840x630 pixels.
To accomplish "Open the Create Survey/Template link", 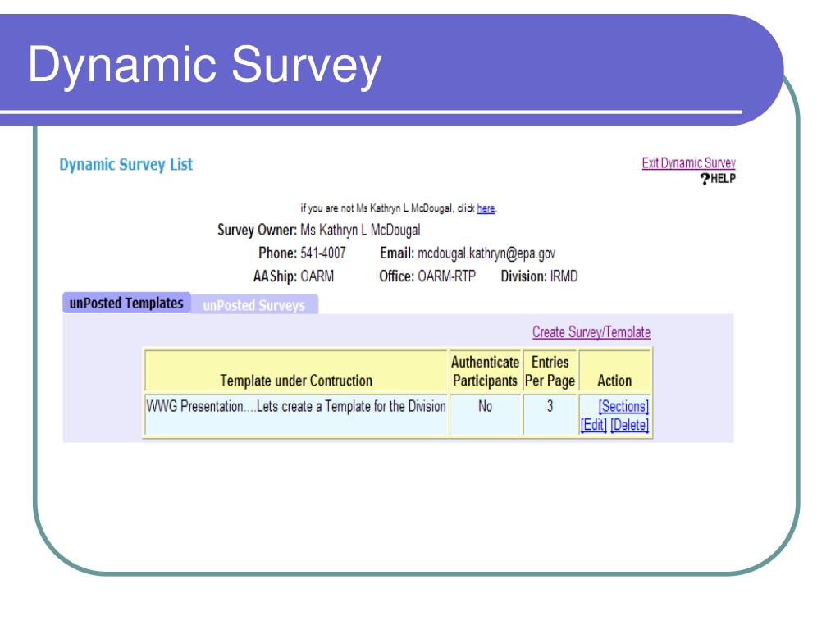I will [591, 332].
